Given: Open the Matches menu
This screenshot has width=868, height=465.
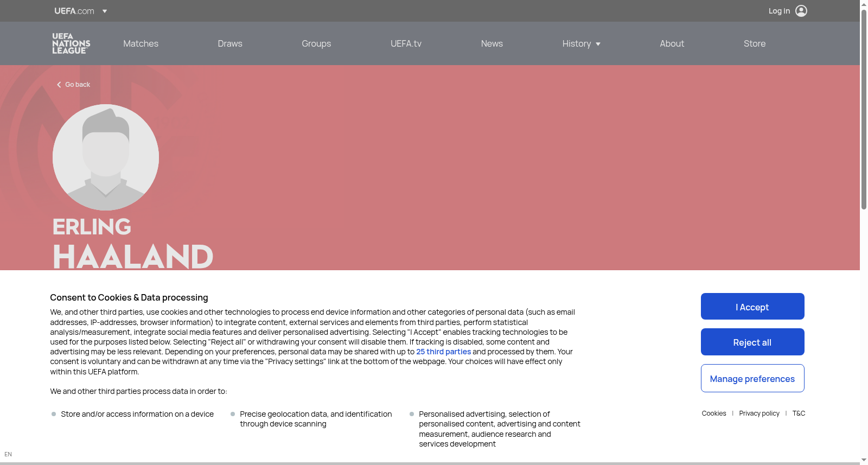Looking at the screenshot, I should (x=141, y=43).
